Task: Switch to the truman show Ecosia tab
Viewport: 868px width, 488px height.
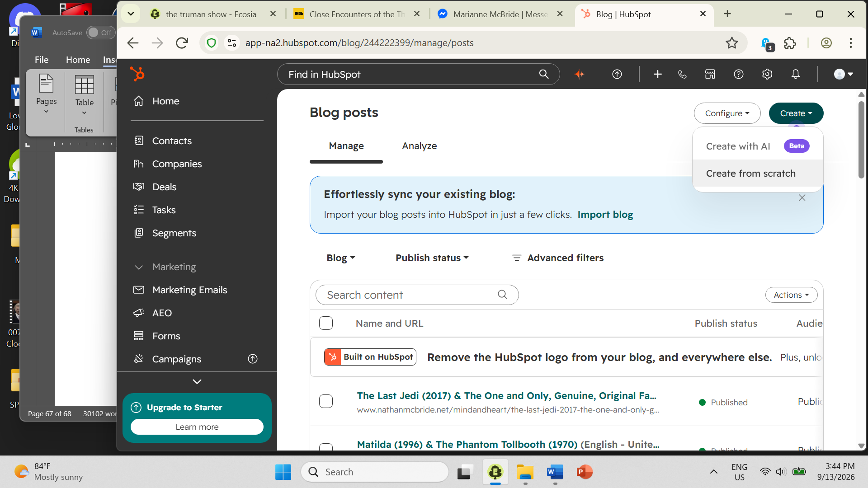Action: (211, 14)
